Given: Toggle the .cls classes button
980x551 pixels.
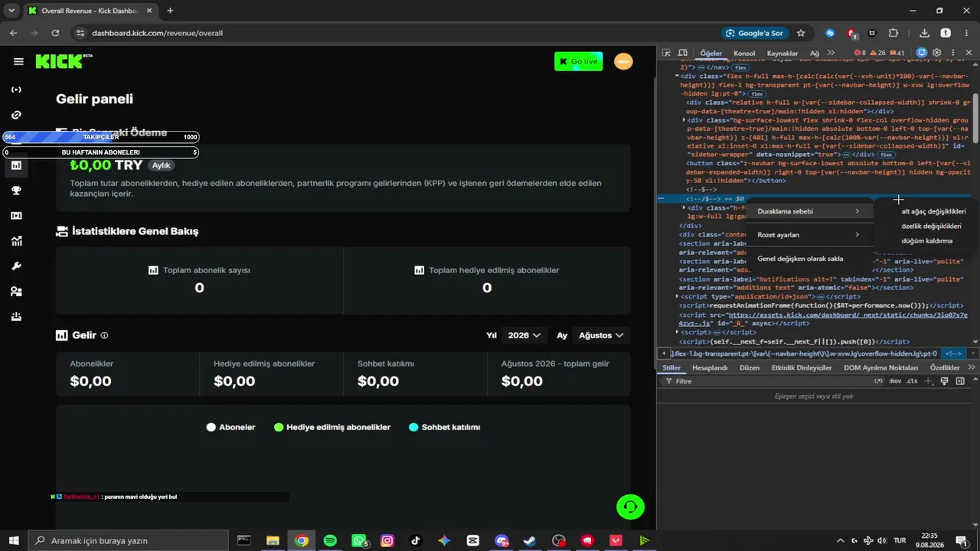Looking at the screenshot, I should (x=912, y=381).
